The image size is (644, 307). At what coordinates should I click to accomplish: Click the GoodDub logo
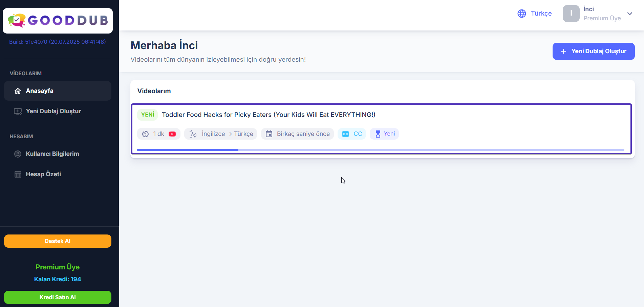click(58, 21)
